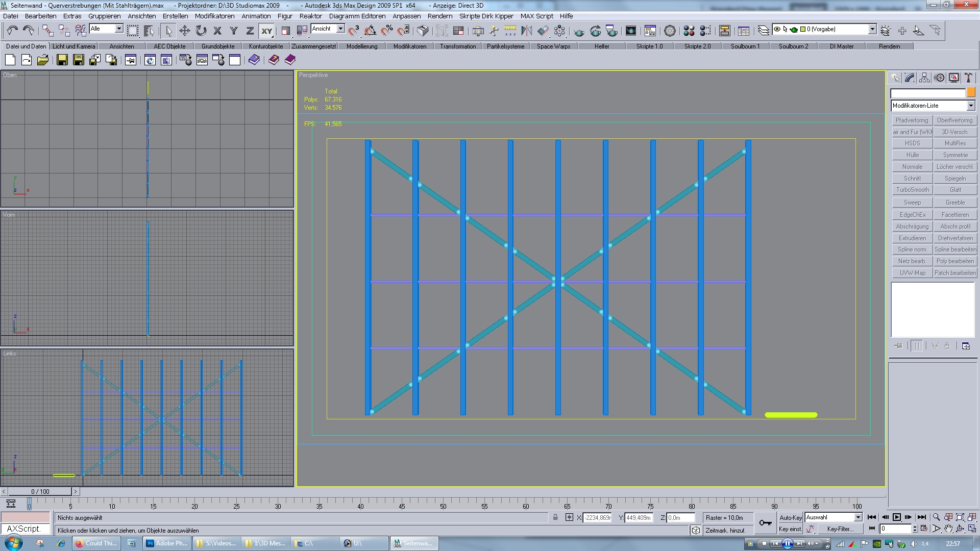Open the Material Editor spheres icon
Image resolution: width=980 pixels, height=551 pixels.
pos(689,31)
